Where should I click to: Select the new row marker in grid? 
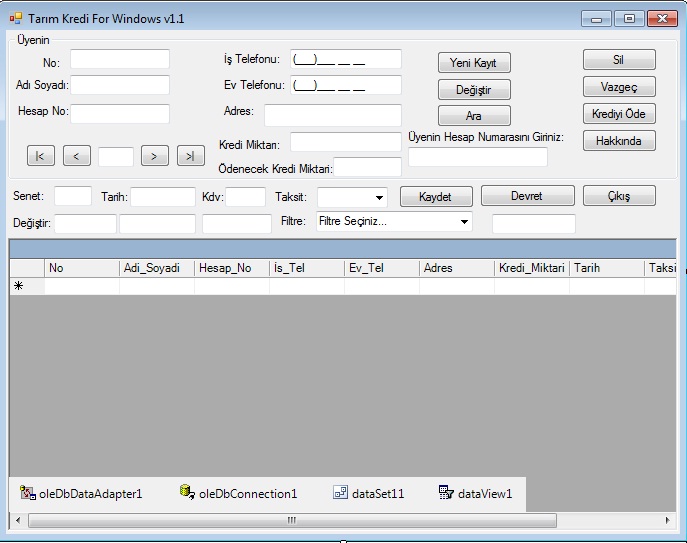coord(19,286)
